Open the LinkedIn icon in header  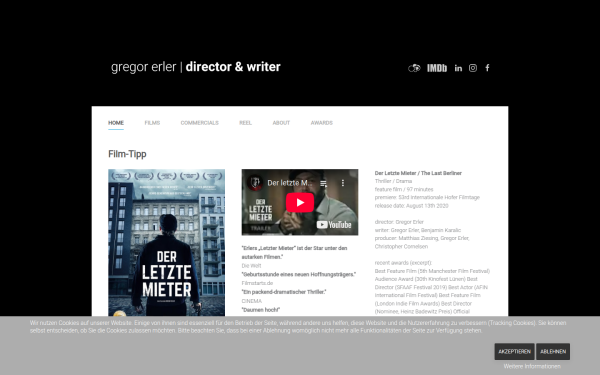click(458, 68)
